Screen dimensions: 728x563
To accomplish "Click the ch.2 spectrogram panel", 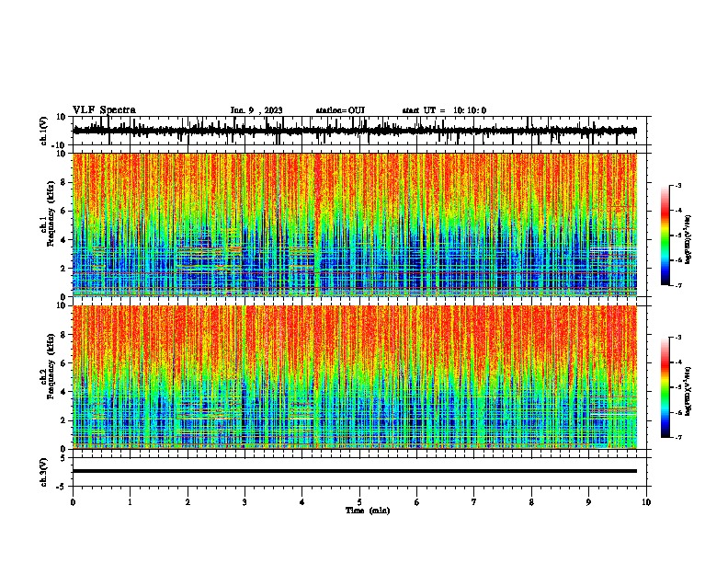I will (x=355, y=377).
